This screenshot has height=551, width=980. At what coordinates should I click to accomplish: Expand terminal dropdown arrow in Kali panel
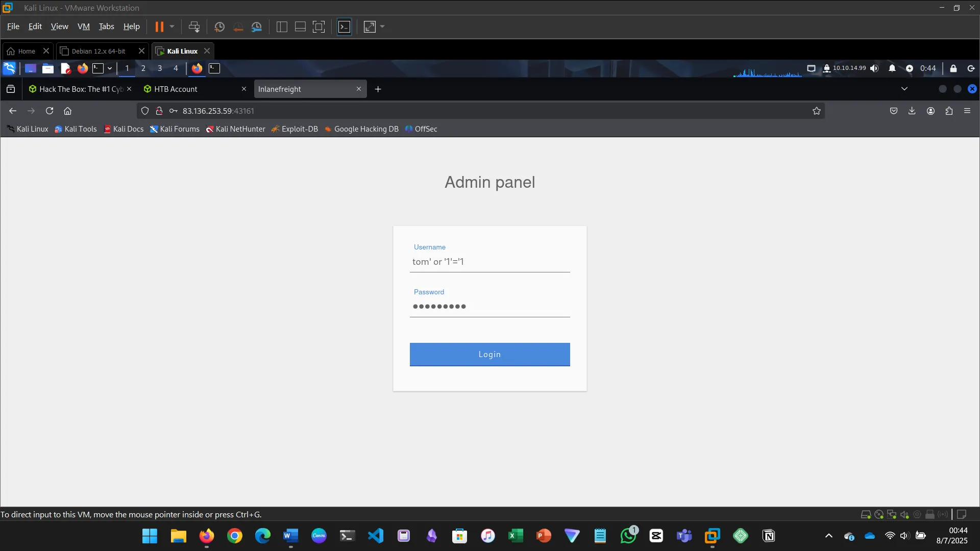(x=110, y=68)
